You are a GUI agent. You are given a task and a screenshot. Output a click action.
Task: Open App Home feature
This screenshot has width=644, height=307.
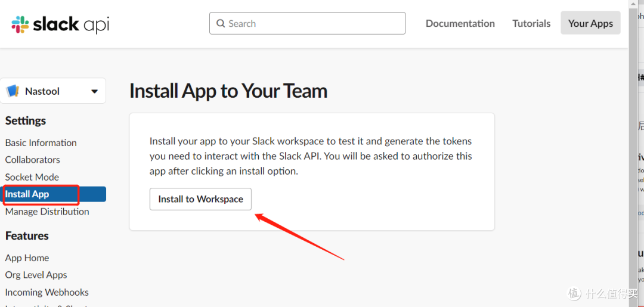tap(27, 258)
